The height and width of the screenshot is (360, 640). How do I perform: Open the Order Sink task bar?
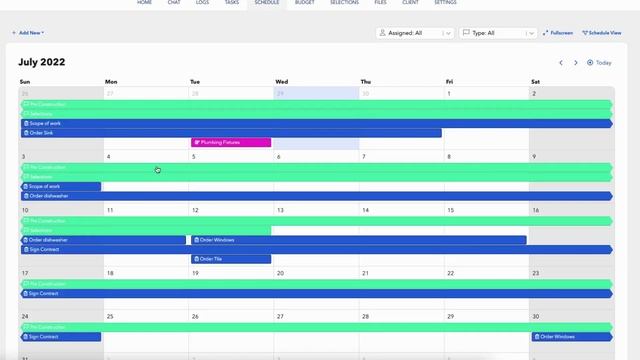tap(231, 133)
